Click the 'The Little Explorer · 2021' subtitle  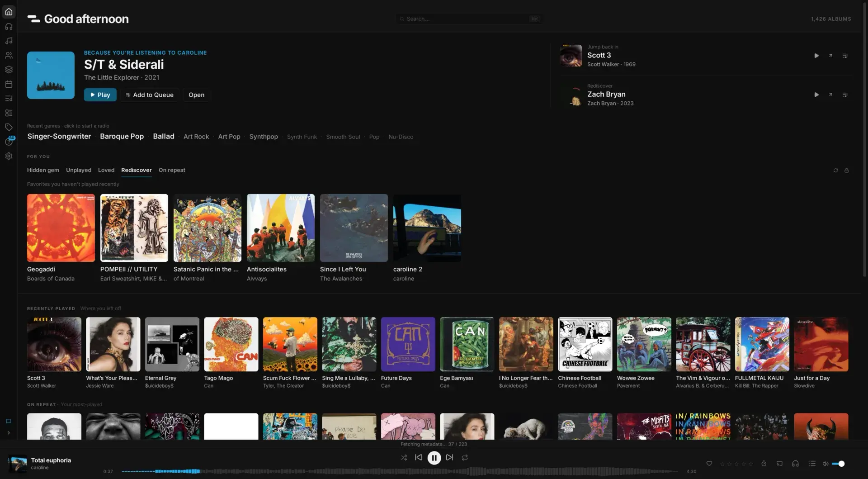tap(122, 77)
